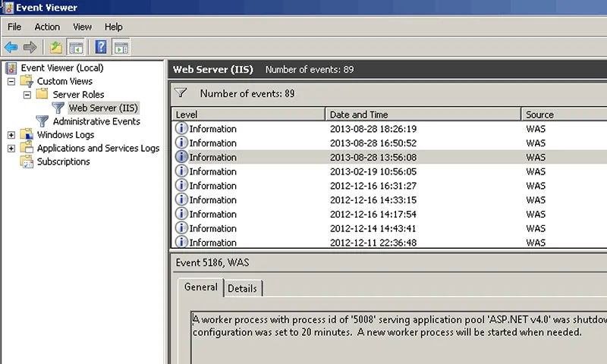Image resolution: width=607 pixels, height=364 pixels.
Task: Open the Action menu
Action: pyautogui.click(x=47, y=27)
